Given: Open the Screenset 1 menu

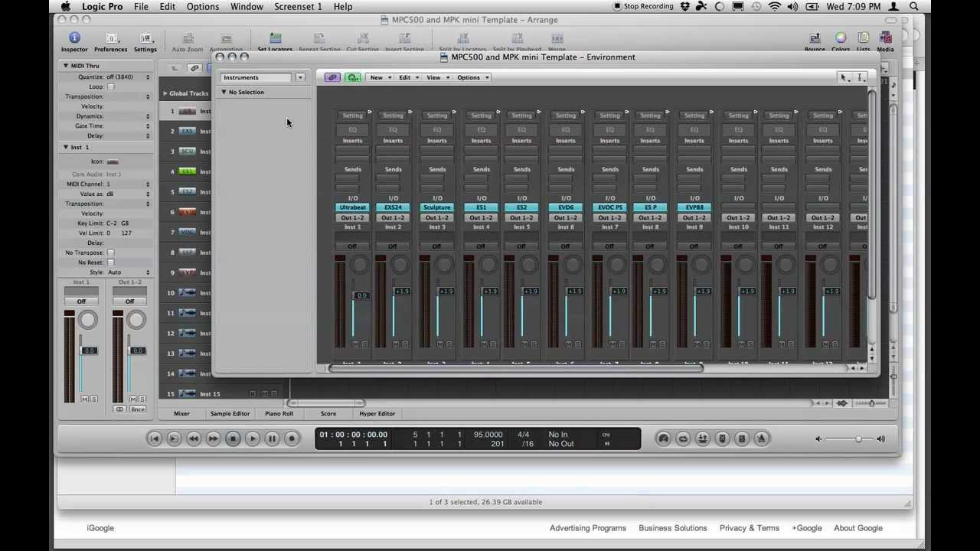Looking at the screenshot, I should click(x=298, y=7).
